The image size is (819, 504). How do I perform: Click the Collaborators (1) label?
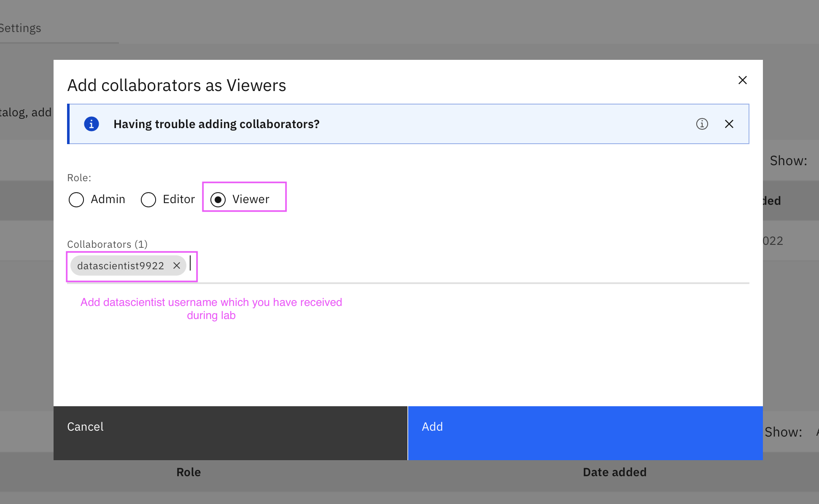tap(107, 244)
